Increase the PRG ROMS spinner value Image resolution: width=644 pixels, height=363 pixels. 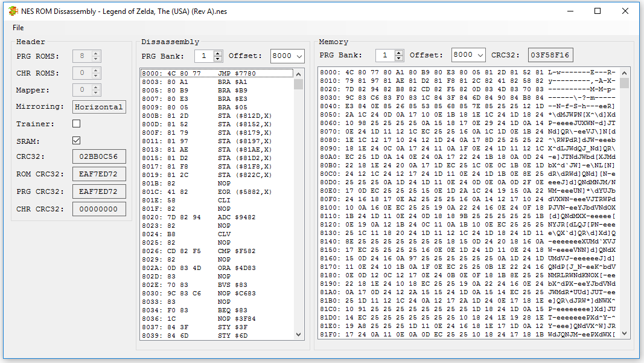pyautogui.click(x=96, y=53)
